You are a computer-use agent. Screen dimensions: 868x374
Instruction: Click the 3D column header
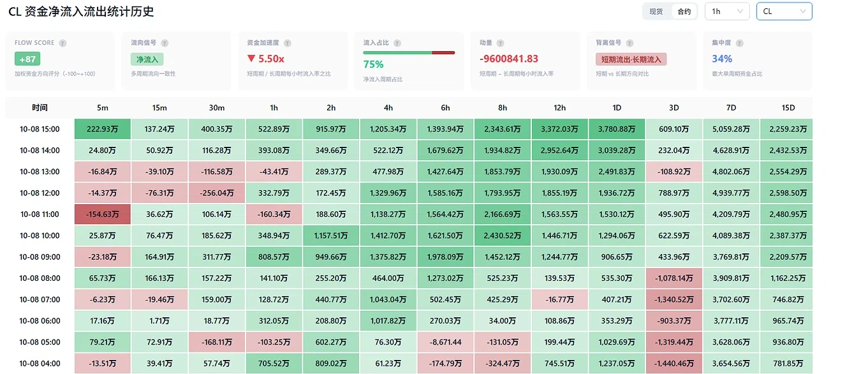674,108
